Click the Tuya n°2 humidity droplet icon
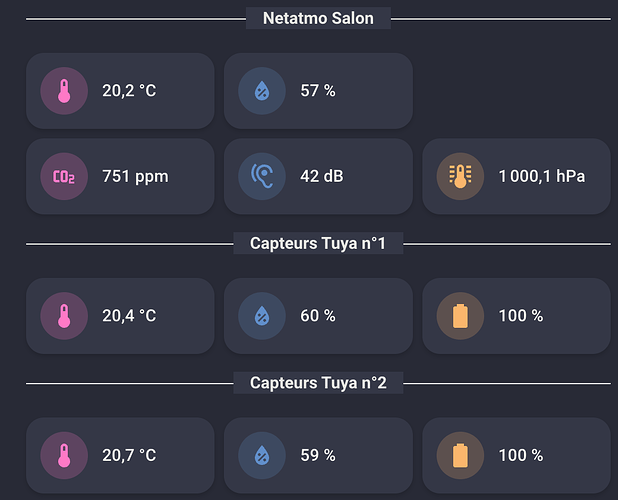The height and width of the screenshot is (500, 618). click(261, 455)
